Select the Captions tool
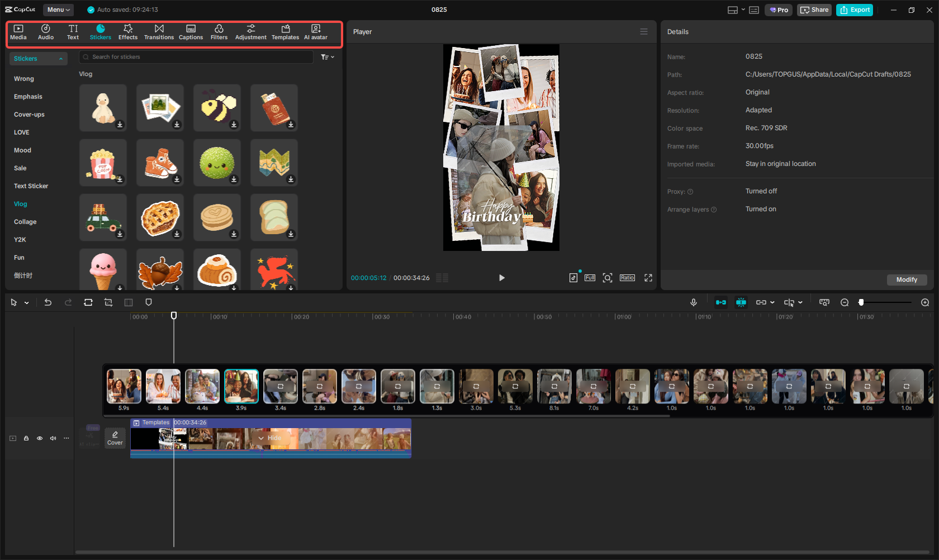The image size is (939, 560). point(191,31)
